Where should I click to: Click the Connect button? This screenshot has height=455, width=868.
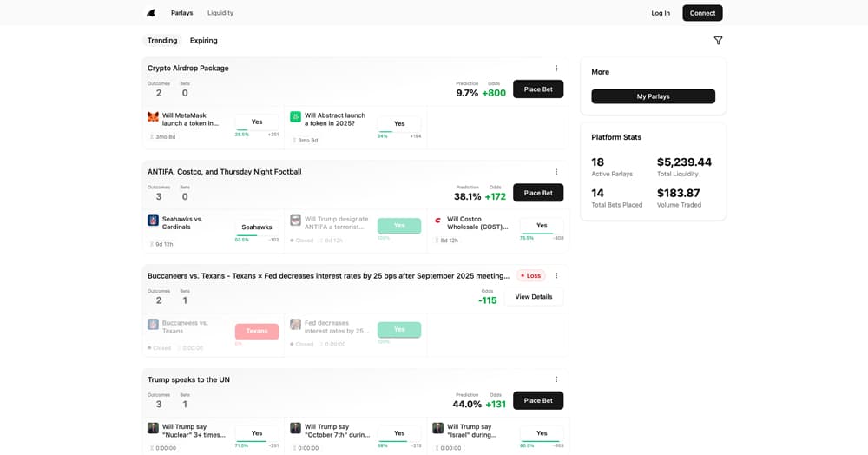(702, 13)
